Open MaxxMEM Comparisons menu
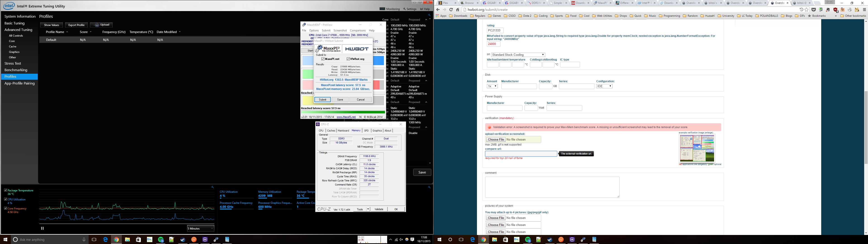The height and width of the screenshot is (244, 868). pos(358,30)
